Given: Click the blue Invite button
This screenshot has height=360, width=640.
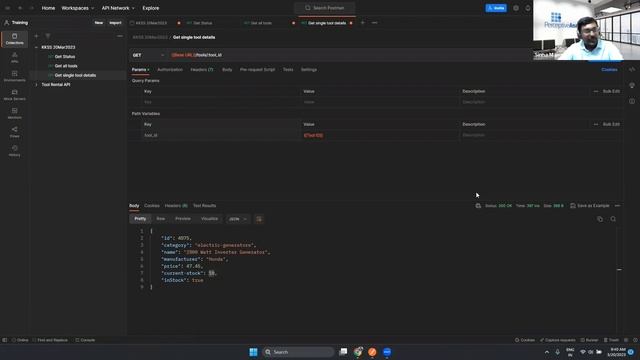Looking at the screenshot, I should click(496, 8).
